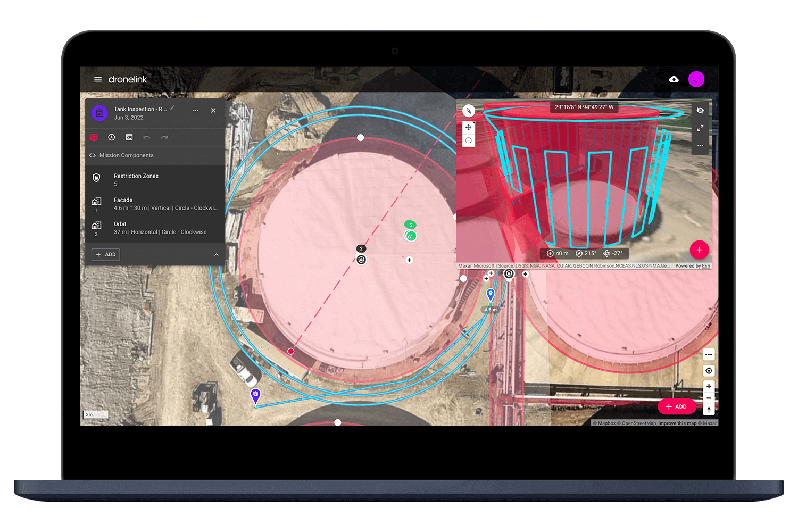Open the overflow menu on the map's right side
Image resolution: width=798 pixels, height=532 pixels.
click(x=709, y=354)
